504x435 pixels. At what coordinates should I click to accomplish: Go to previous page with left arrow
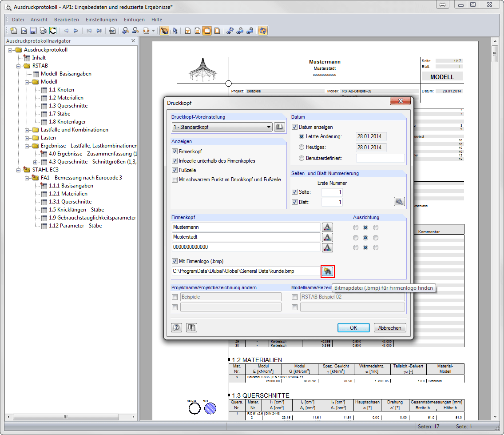coord(66,31)
